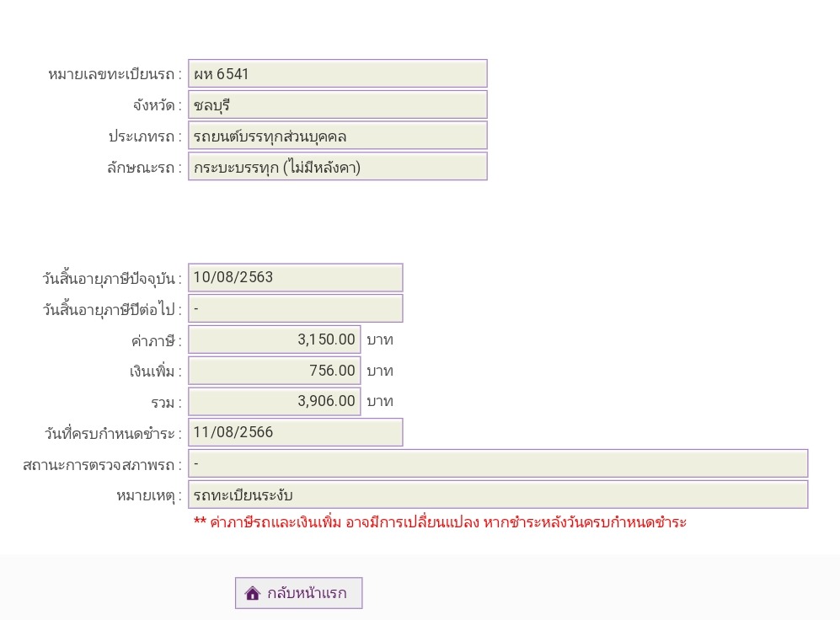Click the purple house icon
Image resolution: width=840 pixels, height=620 pixels.
pos(252,593)
